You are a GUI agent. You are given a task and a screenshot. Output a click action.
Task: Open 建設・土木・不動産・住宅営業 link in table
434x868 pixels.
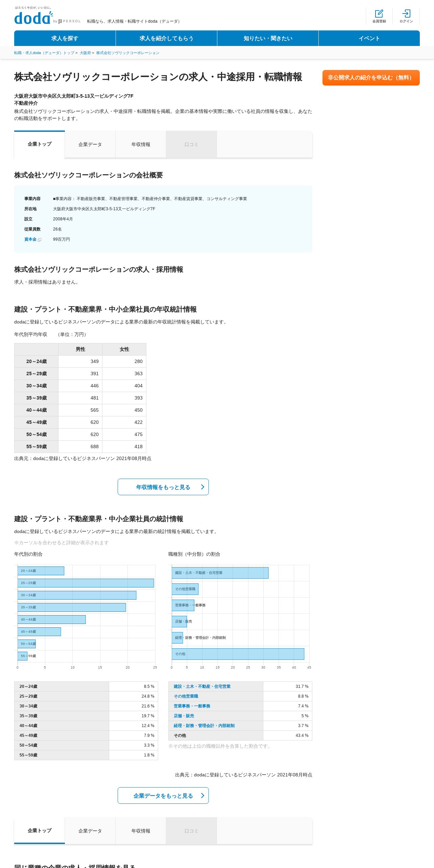(202, 686)
